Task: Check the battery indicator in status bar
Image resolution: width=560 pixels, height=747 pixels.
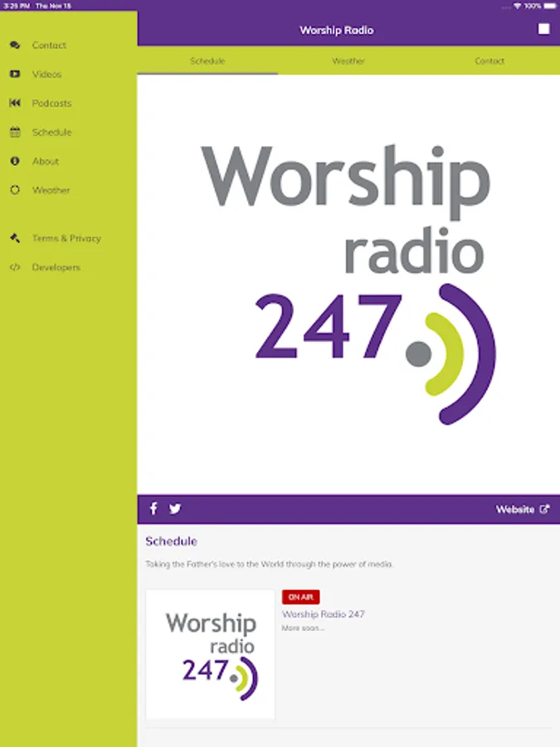Action: [550, 6]
